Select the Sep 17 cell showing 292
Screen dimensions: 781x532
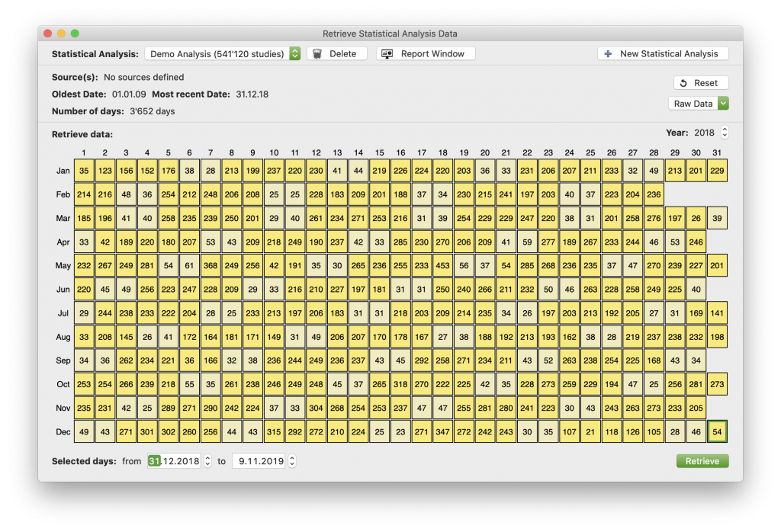click(421, 361)
